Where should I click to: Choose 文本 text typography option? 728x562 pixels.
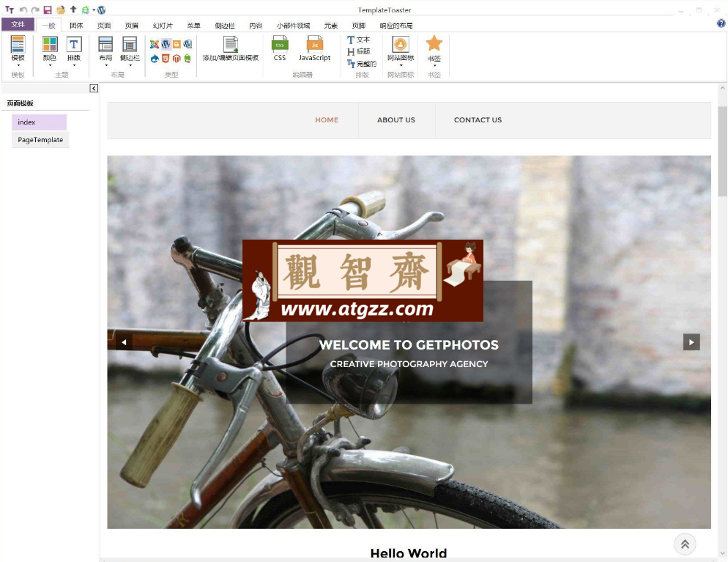[x=358, y=40]
